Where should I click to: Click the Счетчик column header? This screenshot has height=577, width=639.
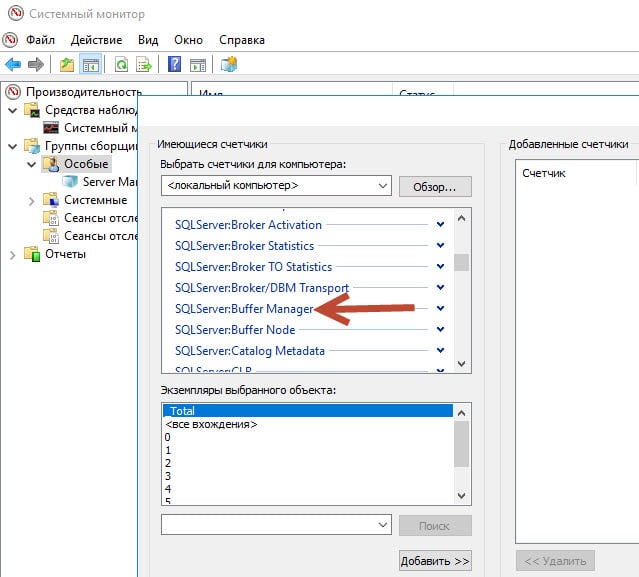(575, 173)
